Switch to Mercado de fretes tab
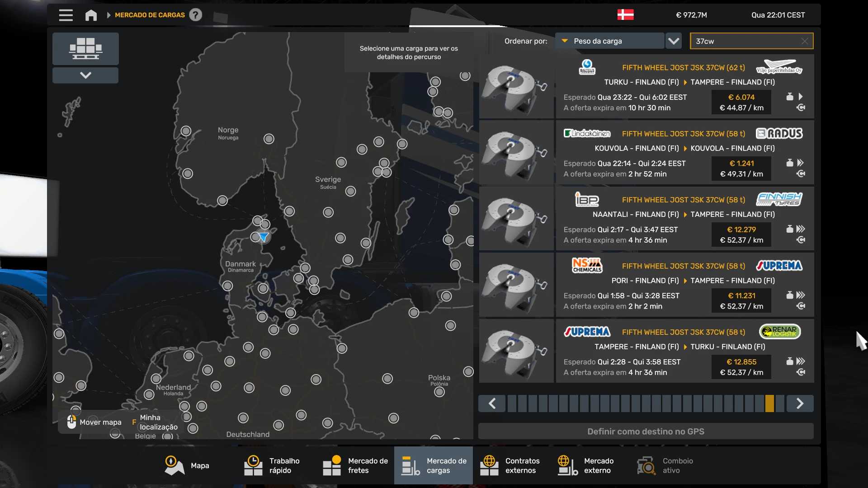868x488 pixels. click(355, 465)
